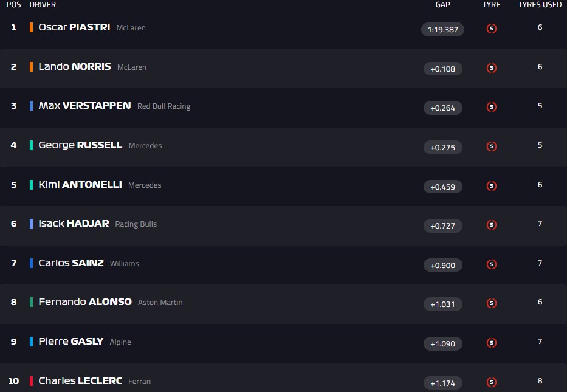
Task: Open Max Verstappen's driver name link
Action: [84, 106]
